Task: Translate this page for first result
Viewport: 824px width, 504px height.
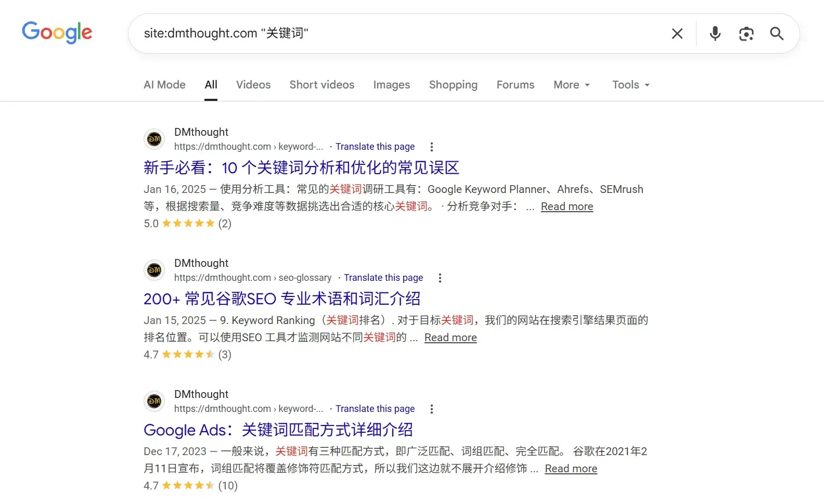Action: click(x=375, y=147)
